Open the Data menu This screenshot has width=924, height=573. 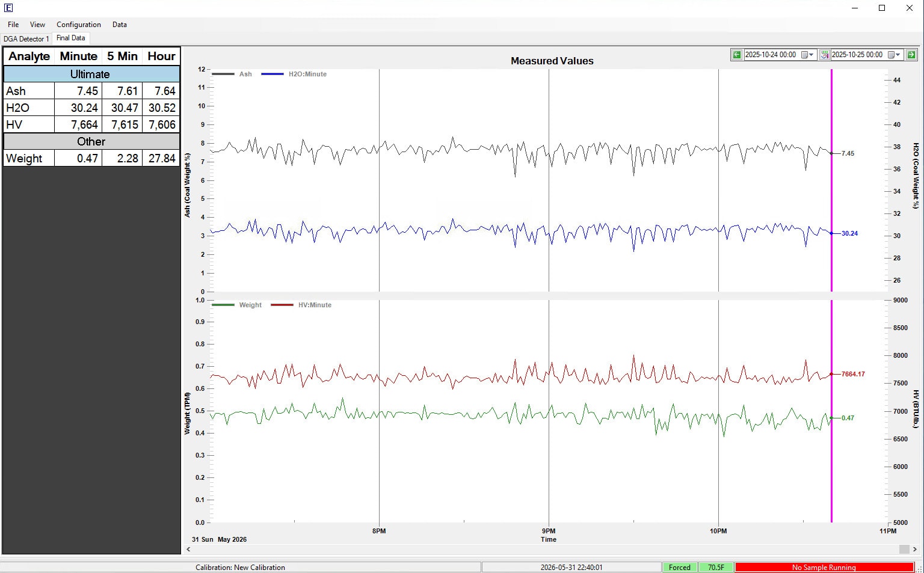pos(120,25)
